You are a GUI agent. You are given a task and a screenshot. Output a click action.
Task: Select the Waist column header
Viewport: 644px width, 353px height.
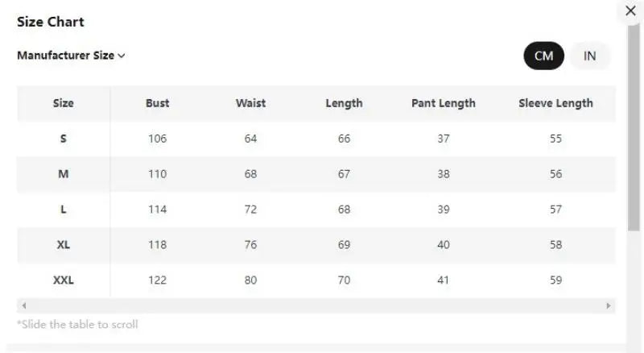pos(250,103)
